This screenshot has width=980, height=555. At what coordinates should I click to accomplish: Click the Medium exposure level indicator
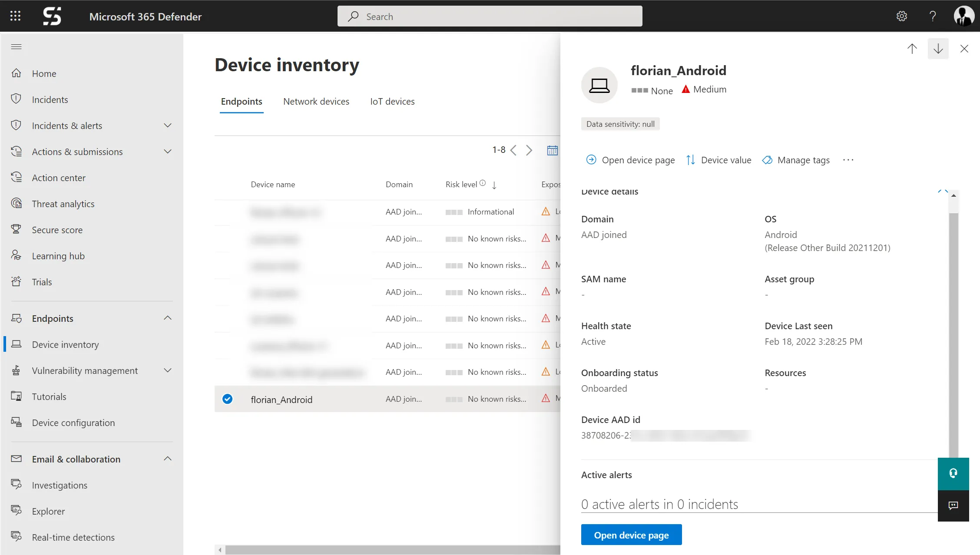(704, 89)
